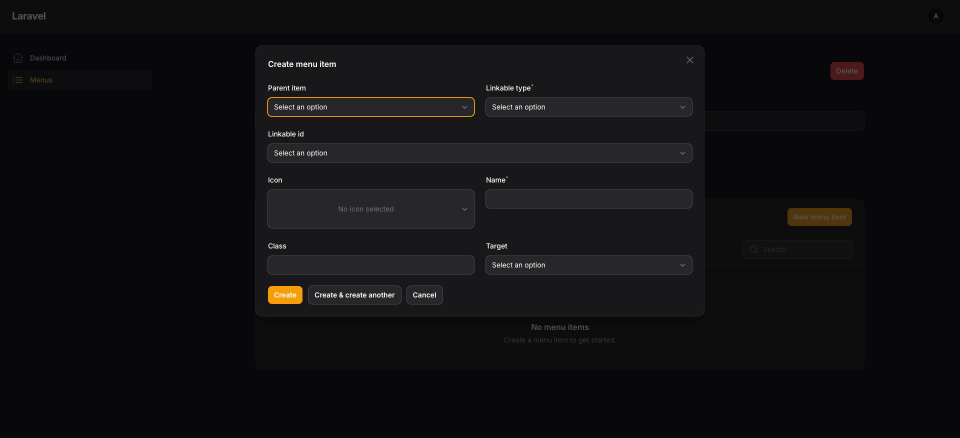Click the Laravel brand logo

[29, 16]
